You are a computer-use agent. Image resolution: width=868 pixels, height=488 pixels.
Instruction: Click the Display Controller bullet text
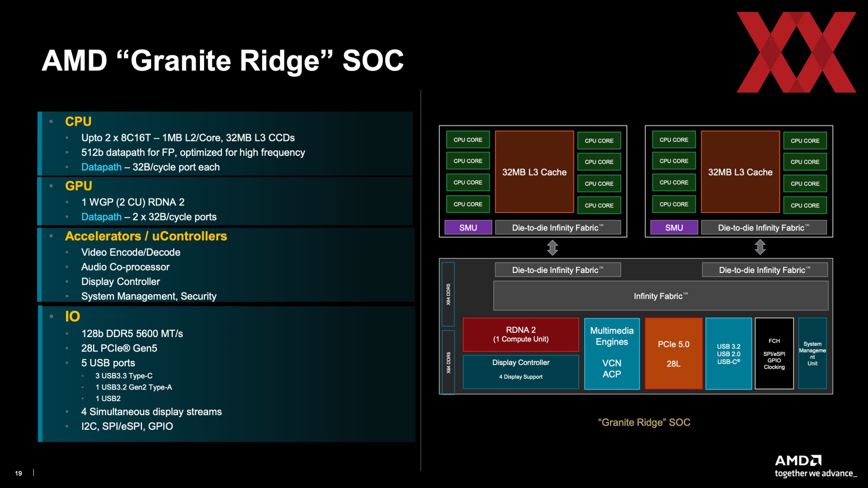click(121, 282)
